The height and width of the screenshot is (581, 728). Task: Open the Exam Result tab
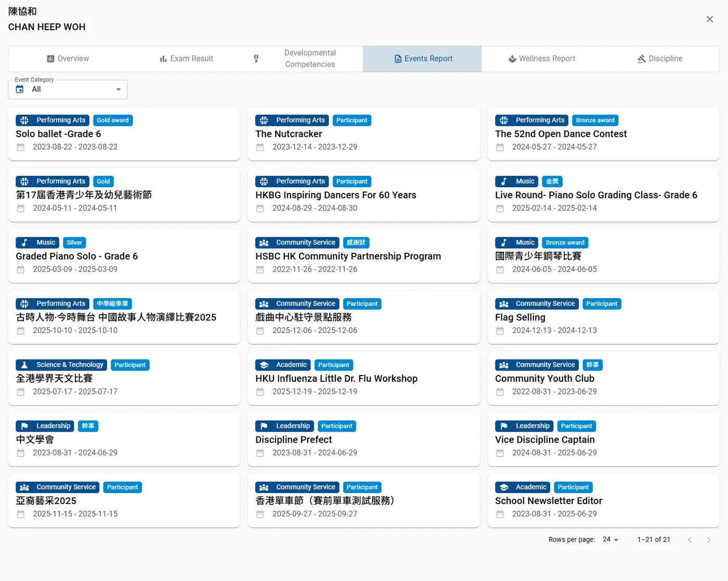coord(186,59)
